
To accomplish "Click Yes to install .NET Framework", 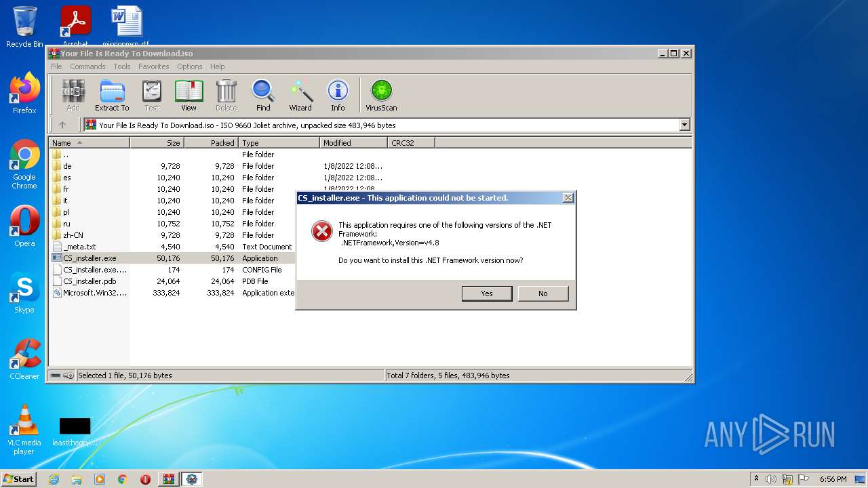I will pos(487,293).
